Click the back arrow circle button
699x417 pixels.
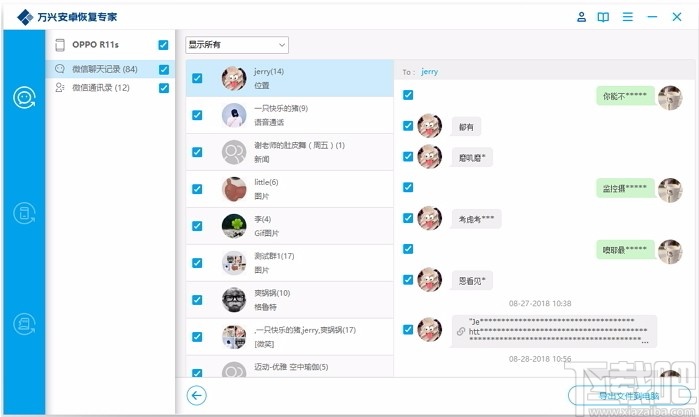pos(197,396)
